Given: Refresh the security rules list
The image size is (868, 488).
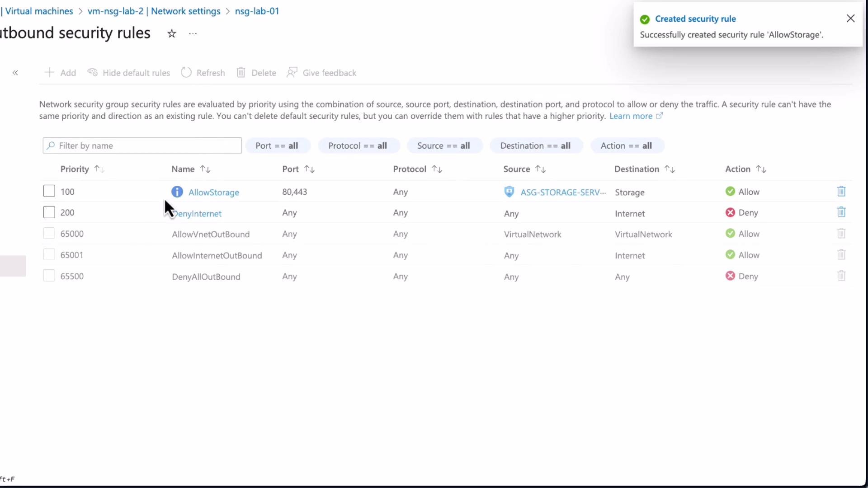Looking at the screenshot, I should coord(203,73).
